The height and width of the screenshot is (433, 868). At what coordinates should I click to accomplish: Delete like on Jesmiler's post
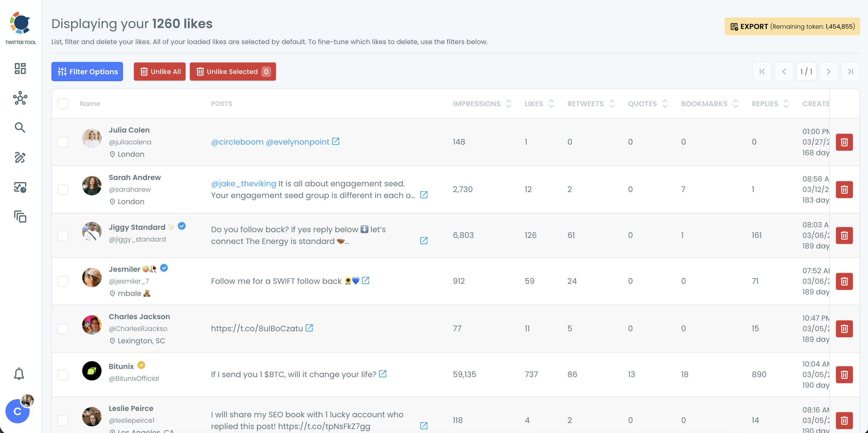[x=844, y=281]
